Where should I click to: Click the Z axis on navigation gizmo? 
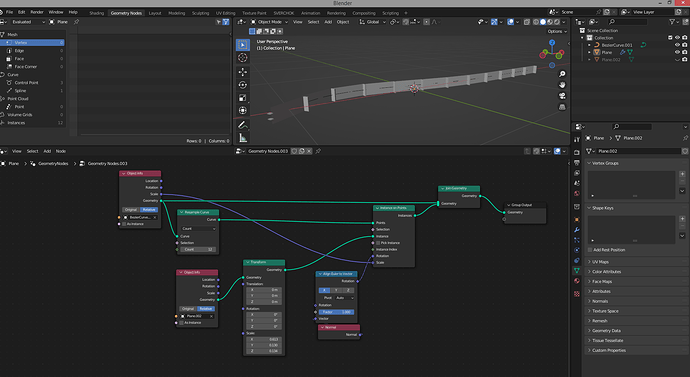(552, 43)
